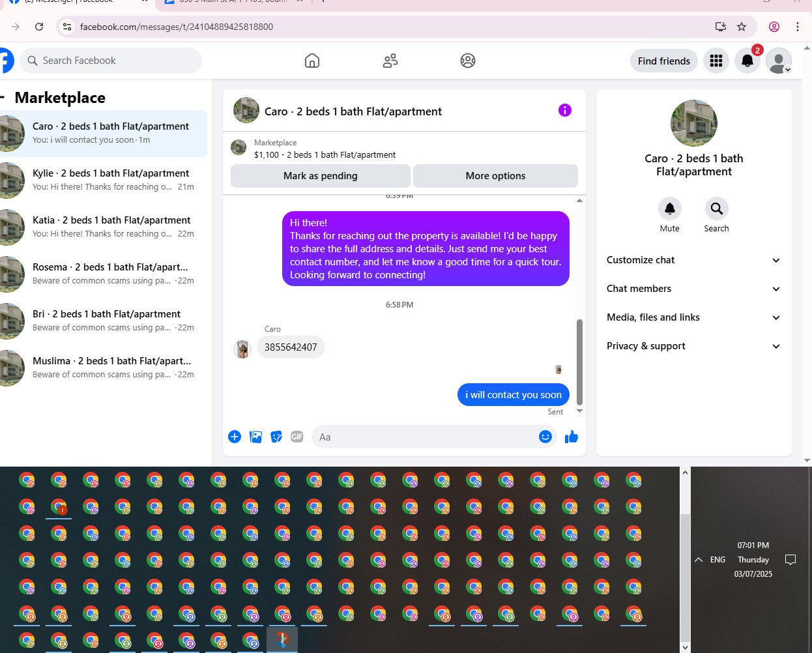Open the GIF picker icon

(x=297, y=437)
